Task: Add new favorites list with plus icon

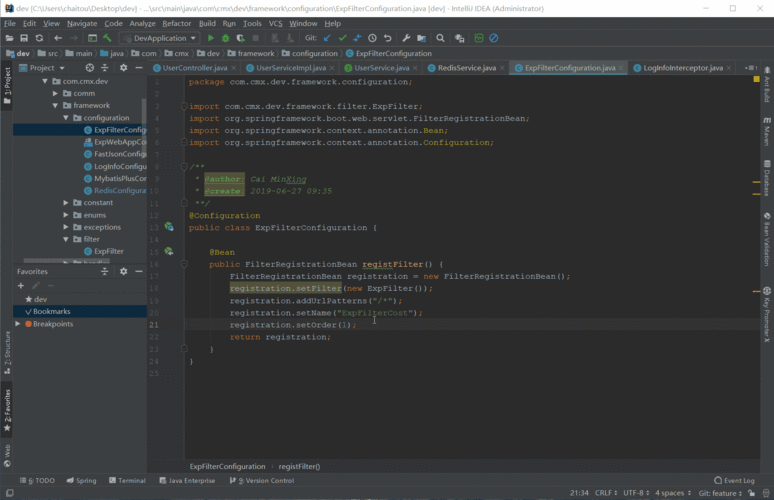Action: pos(21,285)
